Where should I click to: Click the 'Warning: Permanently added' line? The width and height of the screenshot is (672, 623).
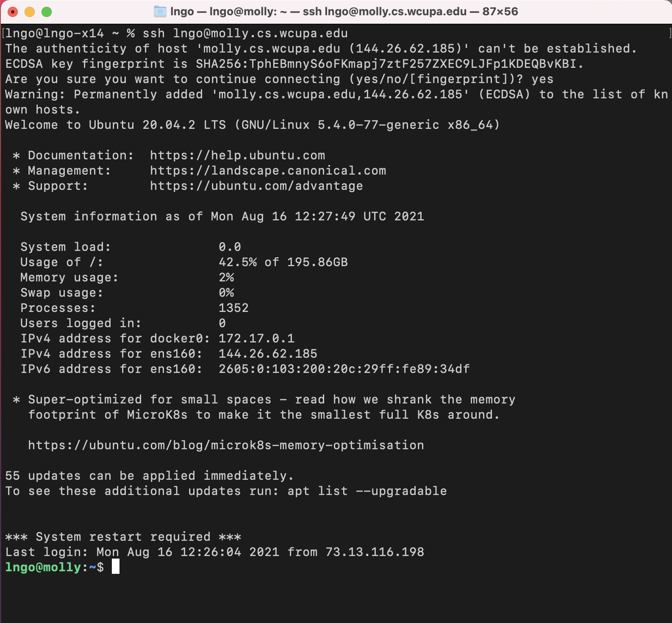(336, 95)
